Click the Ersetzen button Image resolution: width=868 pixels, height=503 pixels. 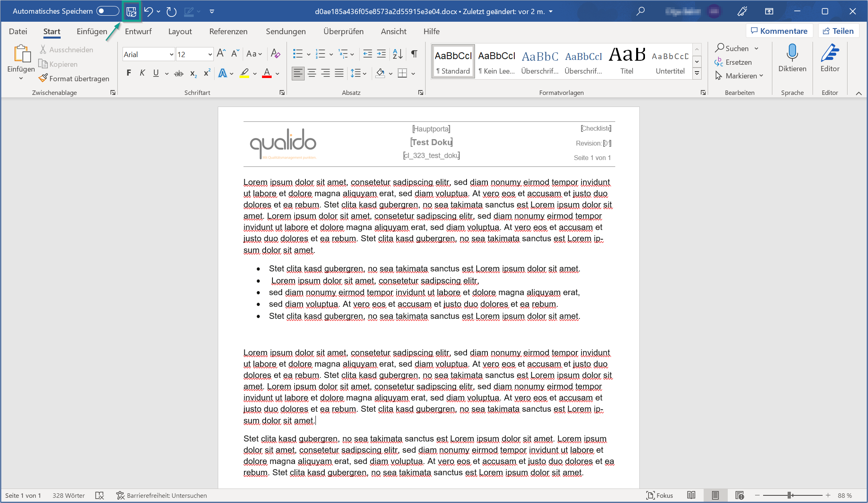733,62
